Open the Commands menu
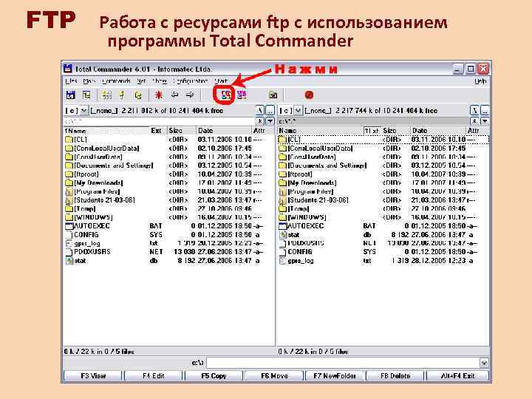This screenshot has width=532, height=399. [x=116, y=81]
